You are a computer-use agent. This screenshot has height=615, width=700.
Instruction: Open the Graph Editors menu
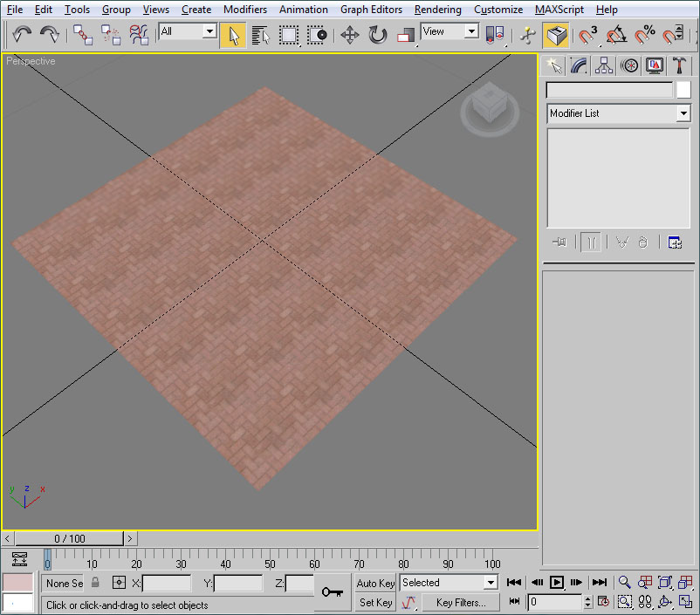pyautogui.click(x=371, y=10)
